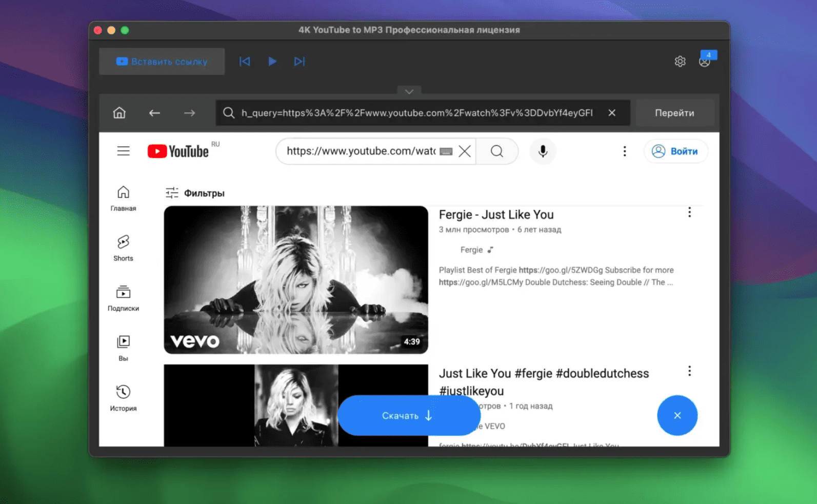
Task: Open the Fergie channel link
Action: point(471,250)
